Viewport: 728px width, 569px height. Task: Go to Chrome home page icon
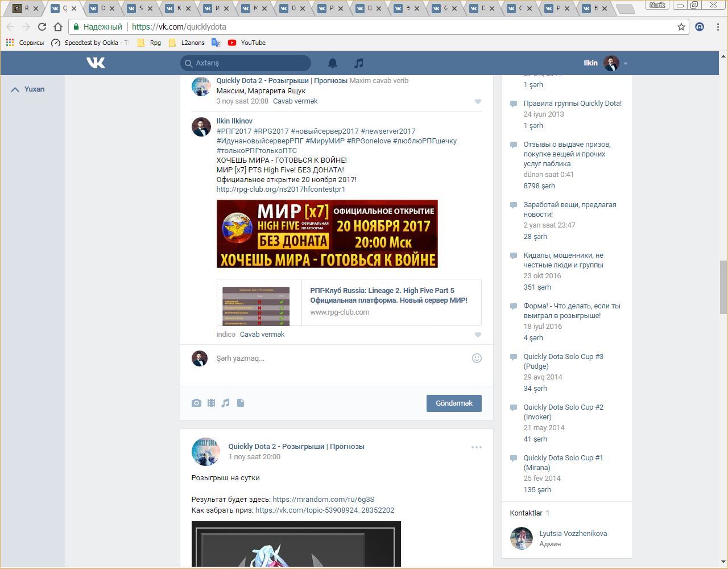(58, 27)
